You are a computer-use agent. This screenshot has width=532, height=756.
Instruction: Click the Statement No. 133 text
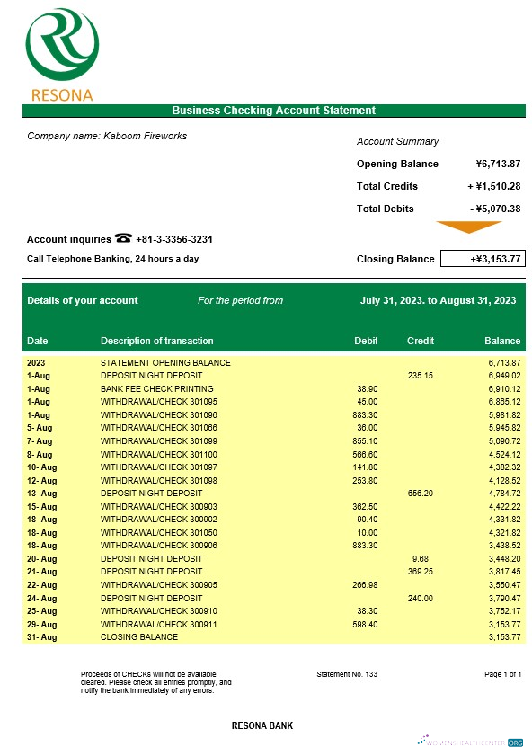tap(347, 674)
